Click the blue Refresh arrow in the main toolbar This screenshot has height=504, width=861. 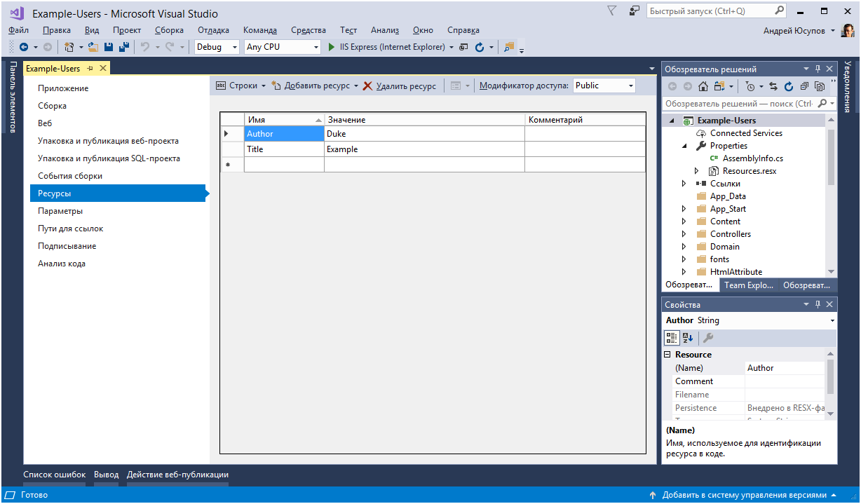(480, 47)
